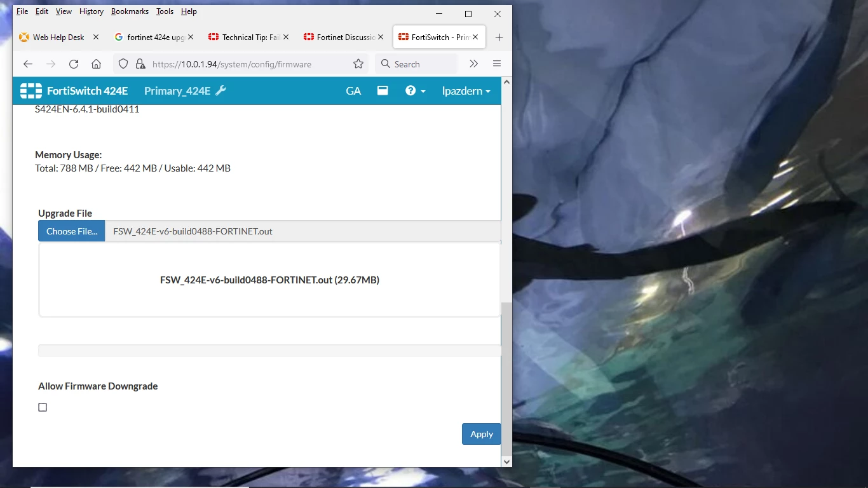
Task: Select the FortiSwitch - Primary tab
Action: coord(438,37)
